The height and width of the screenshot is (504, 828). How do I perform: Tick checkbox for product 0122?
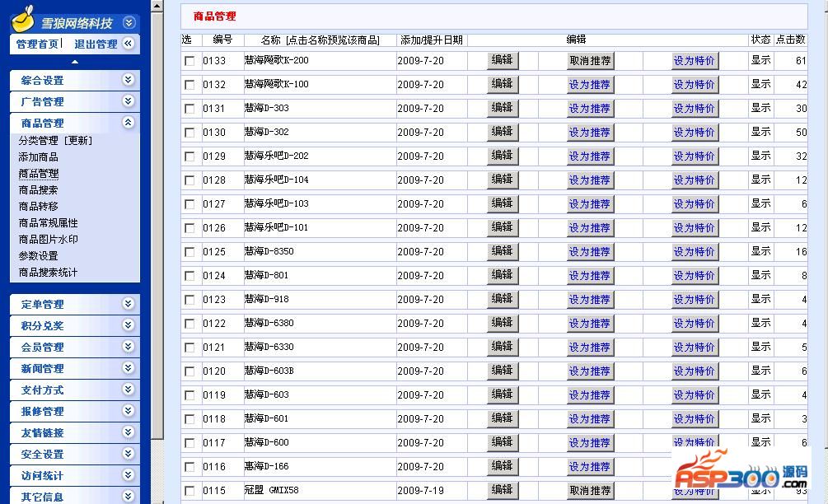click(x=189, y=324)
